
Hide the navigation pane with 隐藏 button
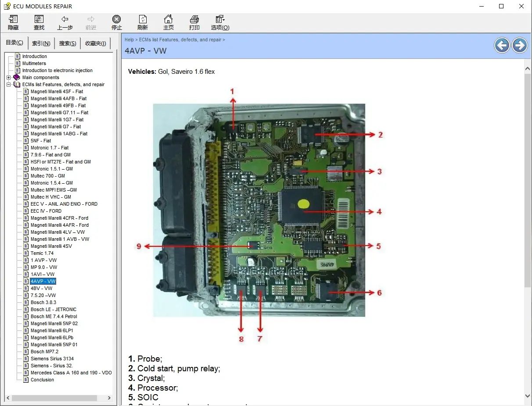pos(13,22)
